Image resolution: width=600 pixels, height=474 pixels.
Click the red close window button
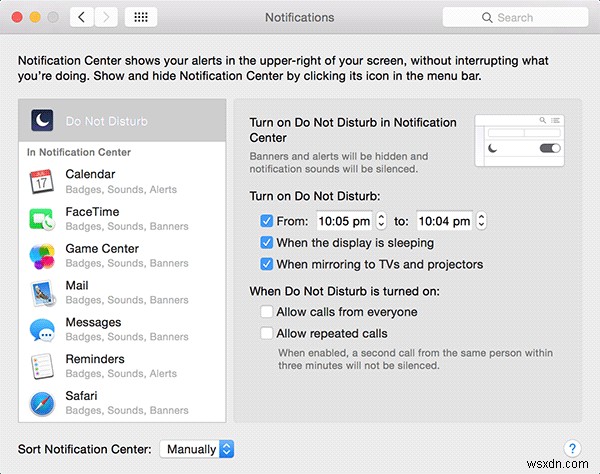tap(17, 17)
